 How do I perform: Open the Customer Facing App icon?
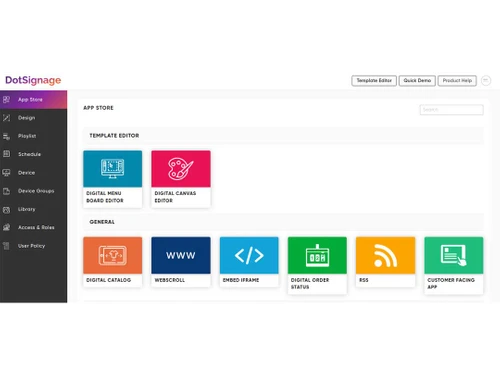(454, 255)
